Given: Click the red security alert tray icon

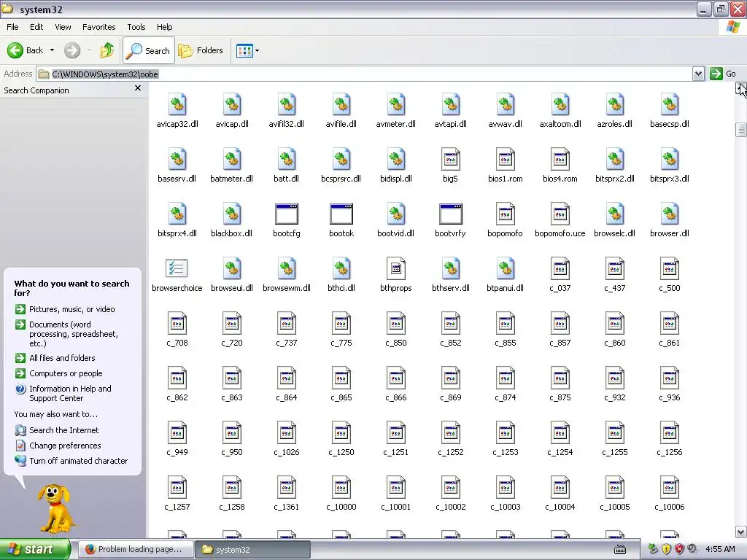Looking at the screenshot, I should tap(679, 549).
